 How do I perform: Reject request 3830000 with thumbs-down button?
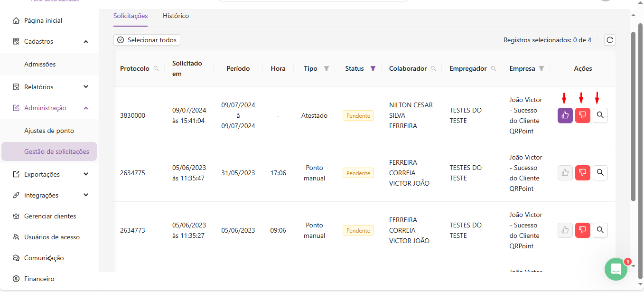582,115
